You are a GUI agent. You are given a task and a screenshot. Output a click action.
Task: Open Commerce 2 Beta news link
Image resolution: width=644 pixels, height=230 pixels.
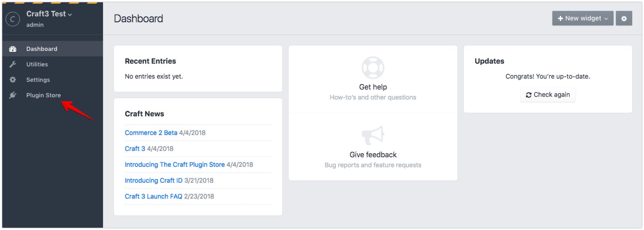coord(151,133)
